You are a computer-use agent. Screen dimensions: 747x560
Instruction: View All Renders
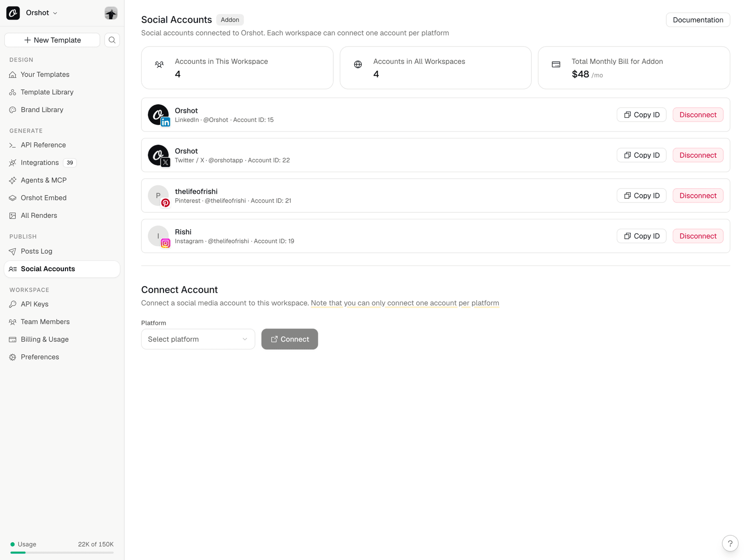click(62, 216)
